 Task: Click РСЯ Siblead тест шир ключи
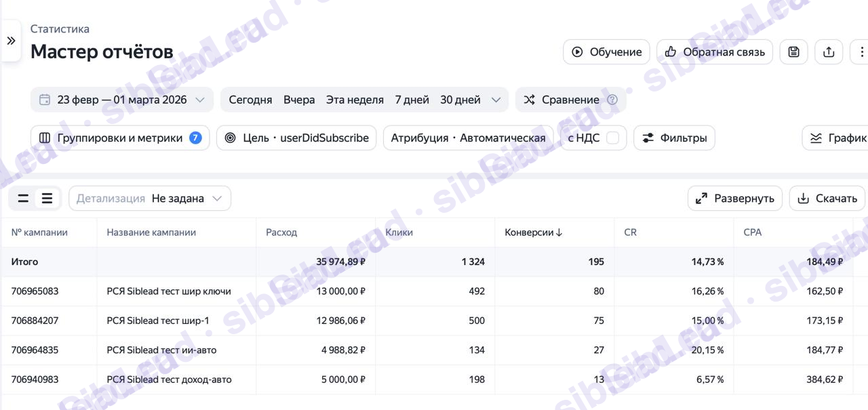pyautogui.click(x=169, y=291)
